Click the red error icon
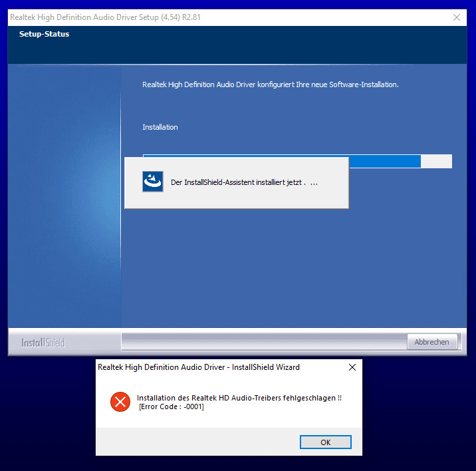Screen dimensions: 476x471 click(x=120, y=402)
